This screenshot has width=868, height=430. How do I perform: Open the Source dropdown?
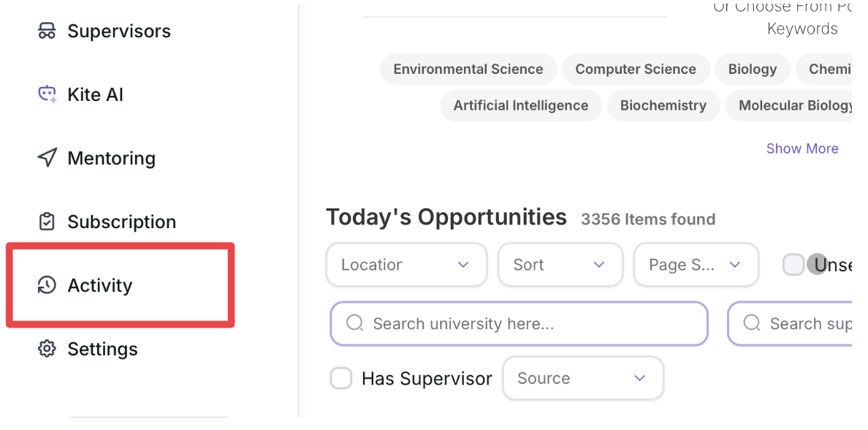(x=582, y=378)
